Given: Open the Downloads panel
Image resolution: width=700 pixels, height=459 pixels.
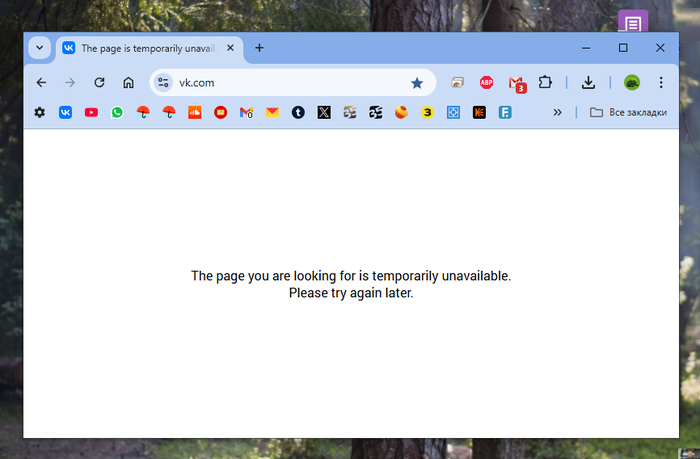Looking at the screenshot, I should point(589,83).
